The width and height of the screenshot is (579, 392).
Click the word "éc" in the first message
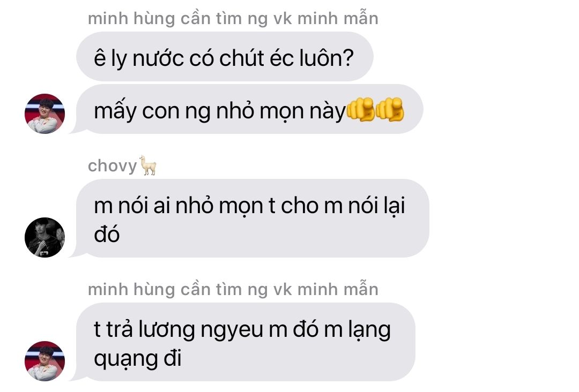[281, 58]
